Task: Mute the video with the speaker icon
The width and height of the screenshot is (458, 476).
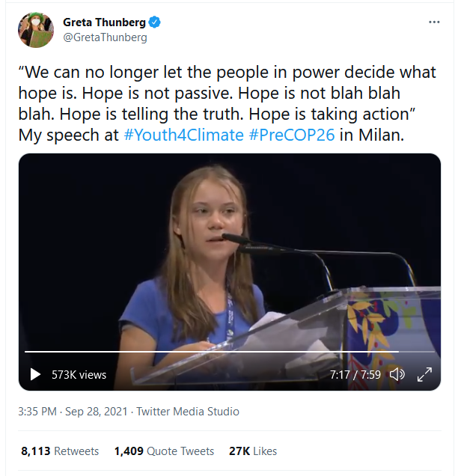Action: pos(397,374)
